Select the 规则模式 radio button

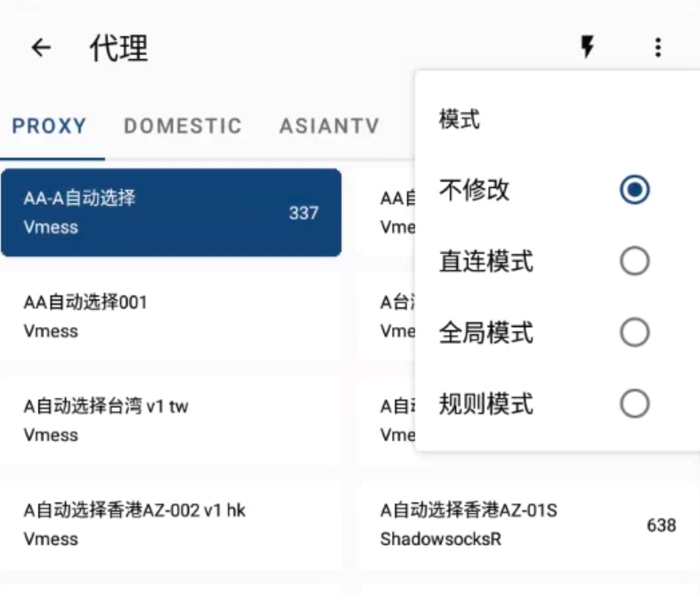[x=634, y=404]
